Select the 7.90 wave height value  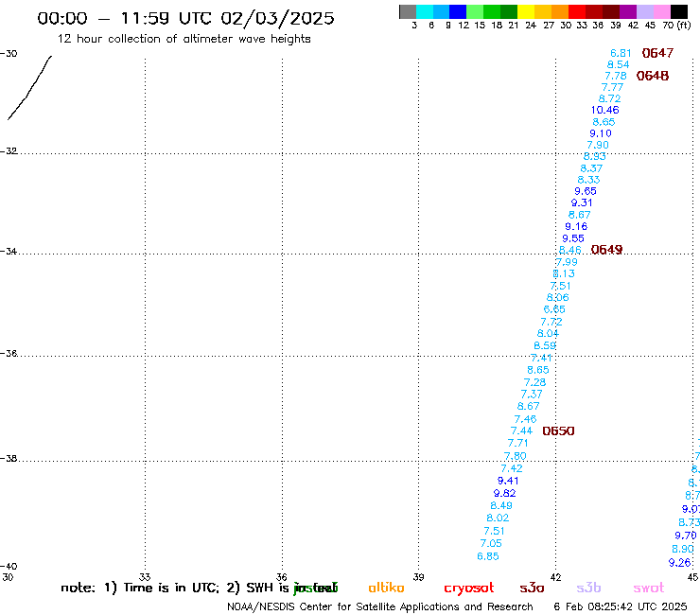click(598, 145)
